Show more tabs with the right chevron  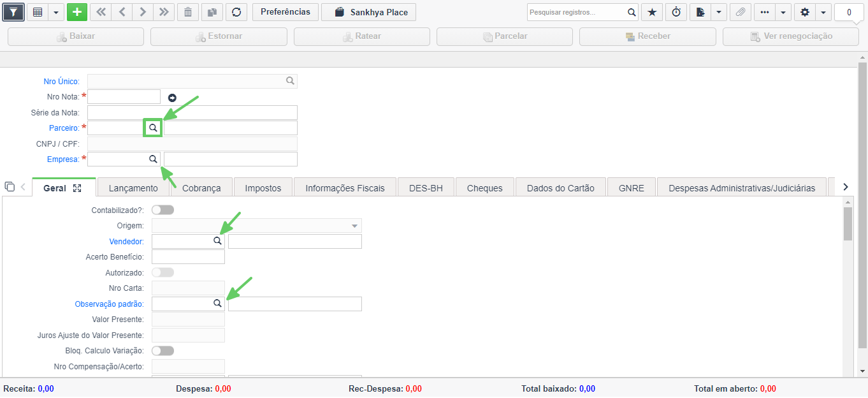click(846, 187)
